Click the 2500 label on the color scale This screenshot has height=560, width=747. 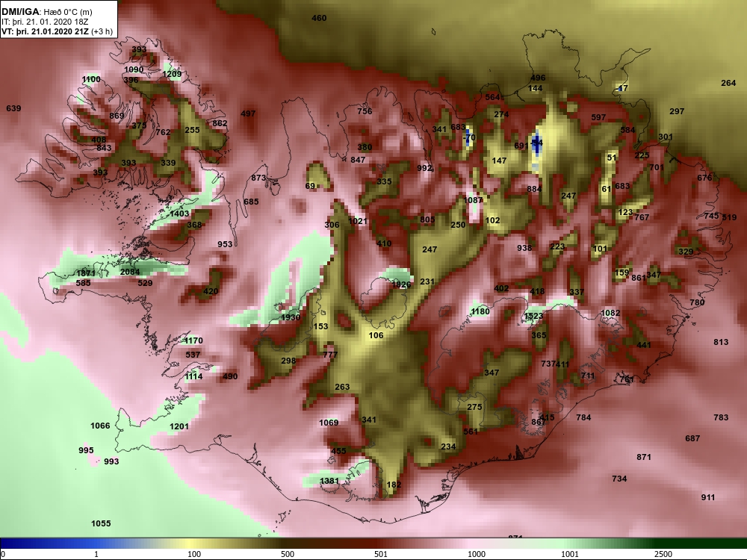tap(663, 554)
